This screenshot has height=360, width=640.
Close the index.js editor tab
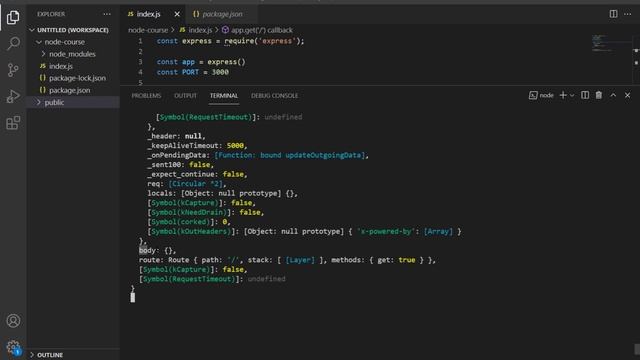click(177, 14)
